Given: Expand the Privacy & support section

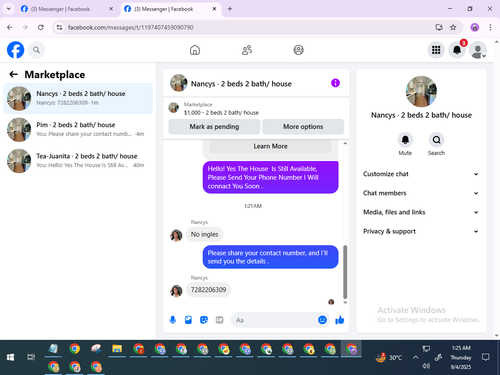Looking at the screenshot, I should [x=421, y=231].
